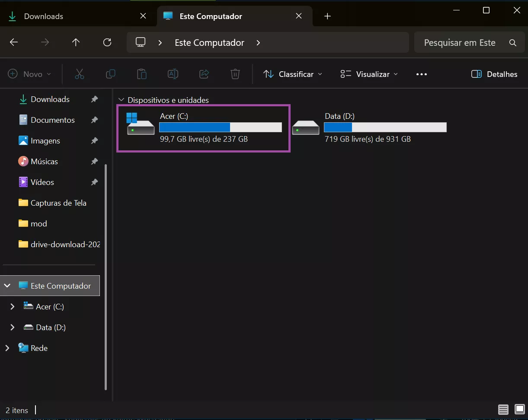Switch to large thumbnails view in status bar
528x420 pixels.
[519, 409]
